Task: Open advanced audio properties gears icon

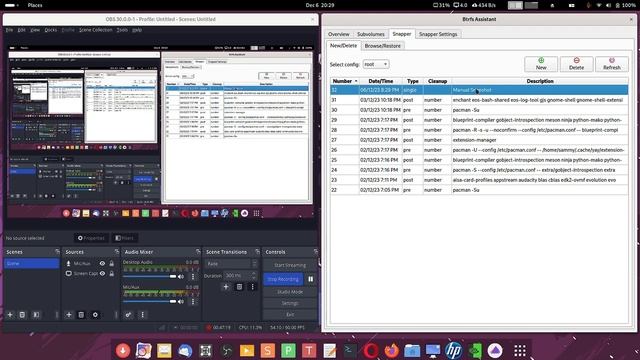Action: (128, 315)
